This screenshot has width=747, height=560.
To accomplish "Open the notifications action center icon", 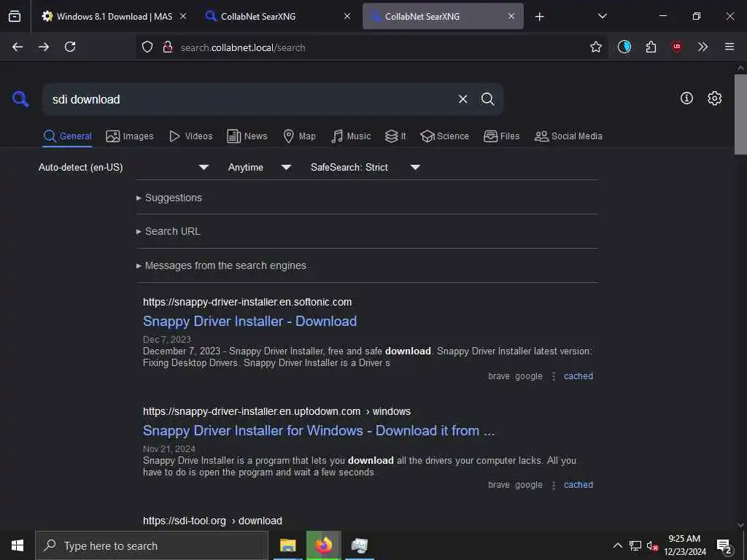I will [724, 545].
